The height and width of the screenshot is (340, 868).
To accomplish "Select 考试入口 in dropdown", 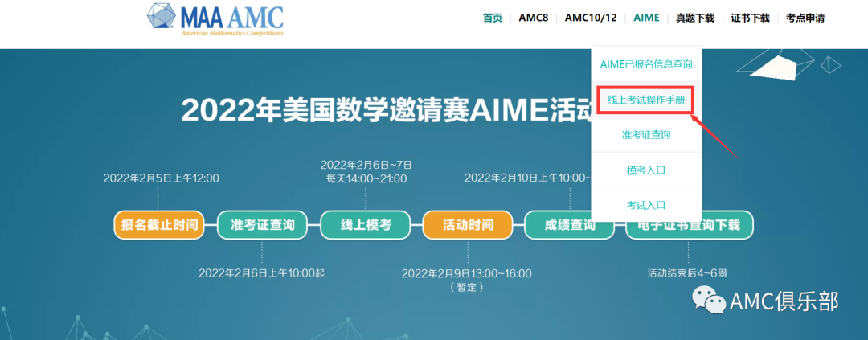I will [646, 205].
